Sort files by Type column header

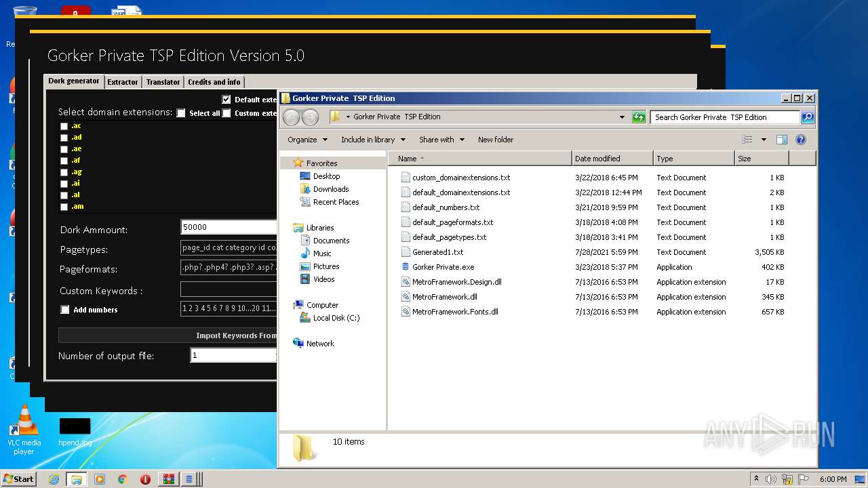click(x=694, y=159)
